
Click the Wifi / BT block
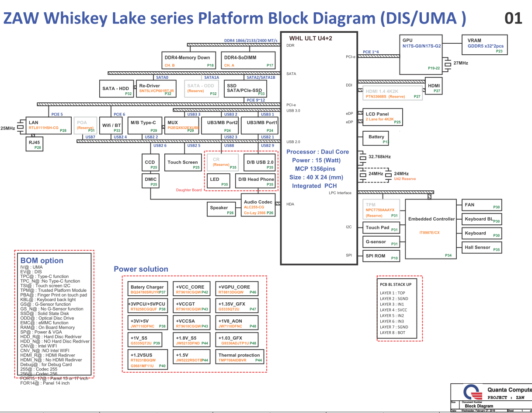tap(111, 126)
